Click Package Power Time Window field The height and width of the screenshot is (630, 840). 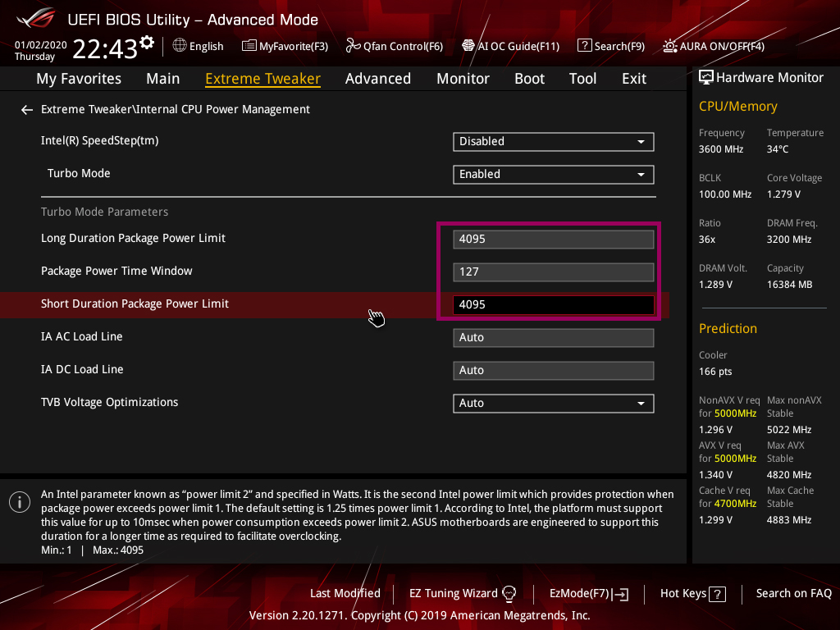tap(554, 272)
